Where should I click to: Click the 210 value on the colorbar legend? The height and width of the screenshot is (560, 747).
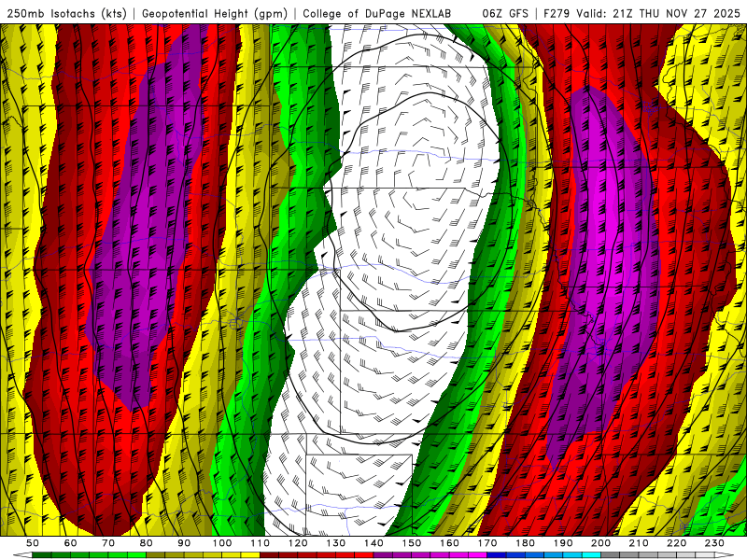[x=639, y=543]
